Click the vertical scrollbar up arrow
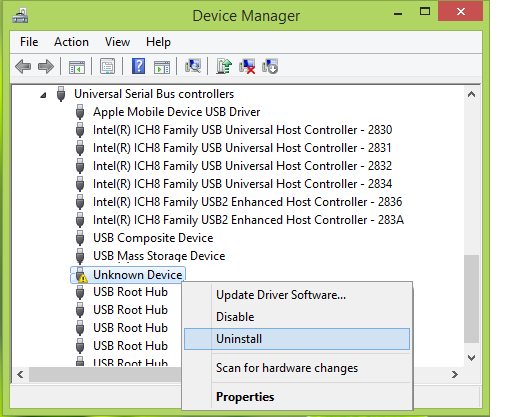The image size is (520, 417). click(x=471, y=94)
